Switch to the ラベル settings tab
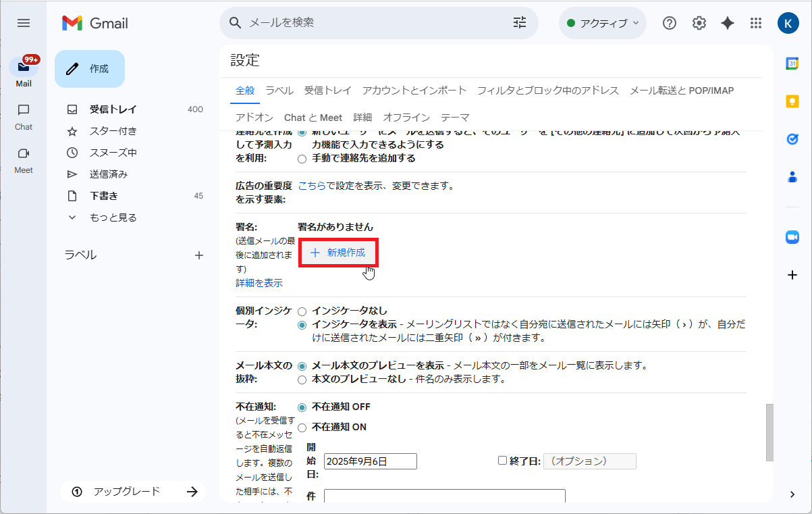This screenshot has height=514, width=812. click(279, 90)
